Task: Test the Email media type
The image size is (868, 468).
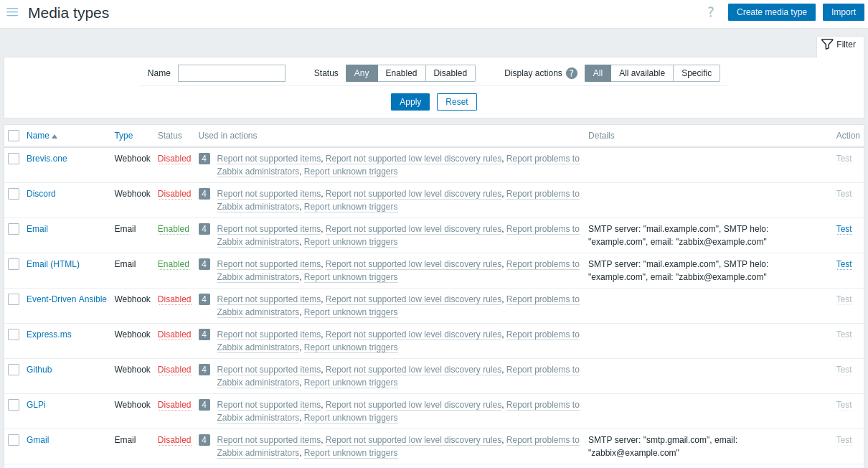Action: click(844, 229)
